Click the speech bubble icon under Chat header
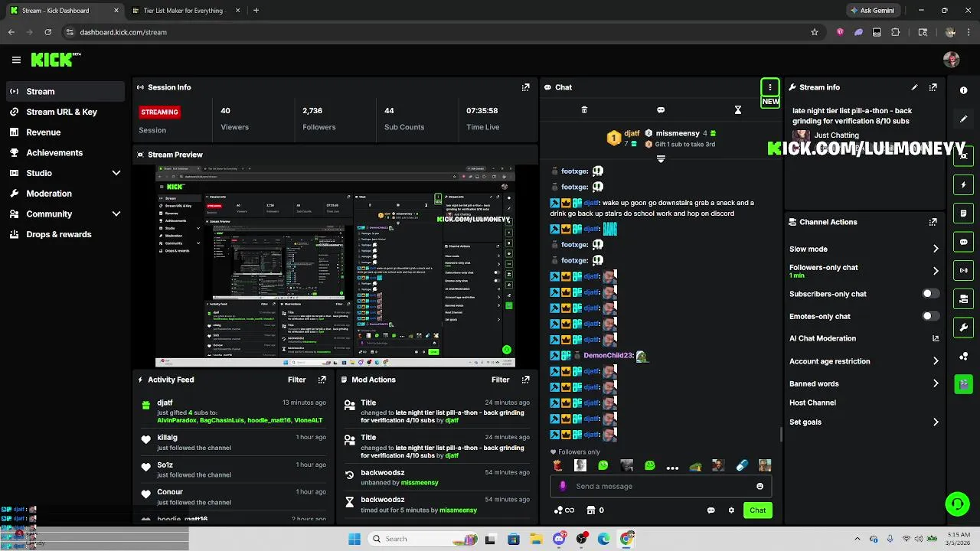This screenshot has width=980, height=551. (661, 110)
